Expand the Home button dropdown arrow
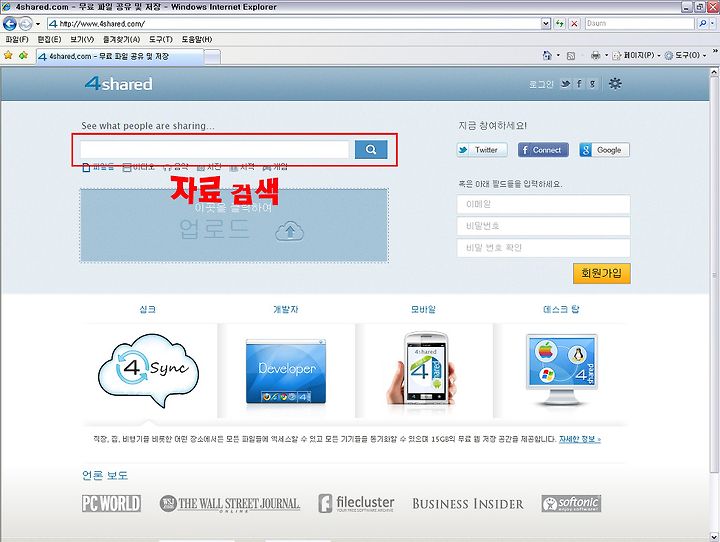The image size is (720, 542). click(558, 56)
